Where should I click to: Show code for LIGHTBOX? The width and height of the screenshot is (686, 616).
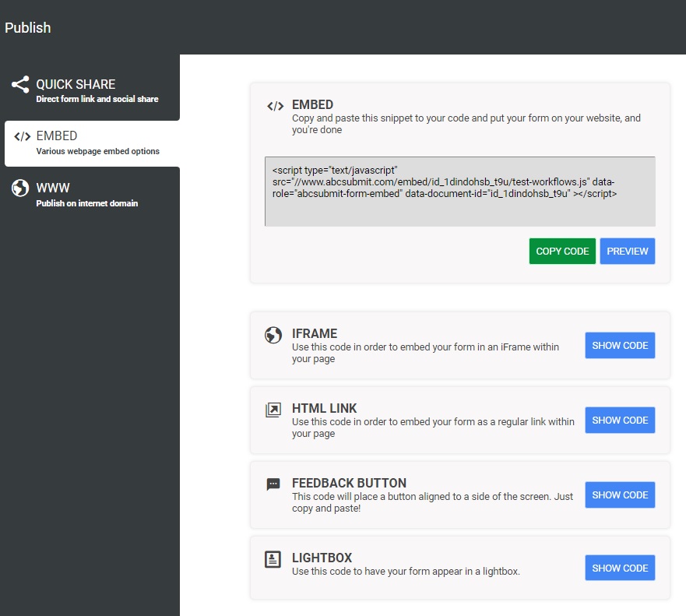620,568
